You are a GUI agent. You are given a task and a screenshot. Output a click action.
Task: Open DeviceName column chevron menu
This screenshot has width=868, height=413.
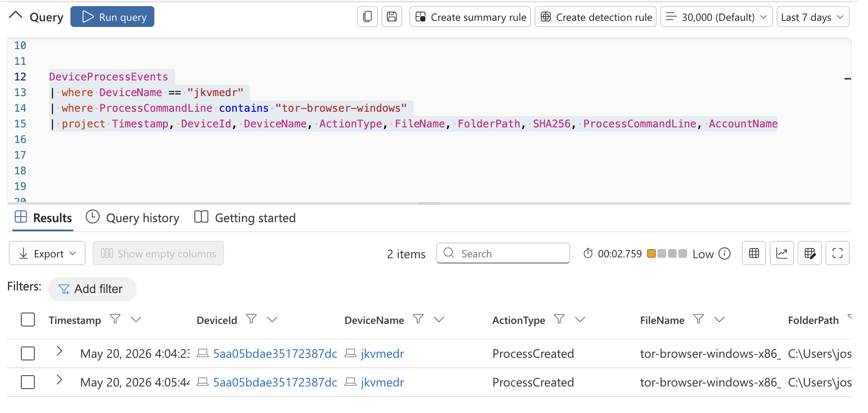coord(439,320)
